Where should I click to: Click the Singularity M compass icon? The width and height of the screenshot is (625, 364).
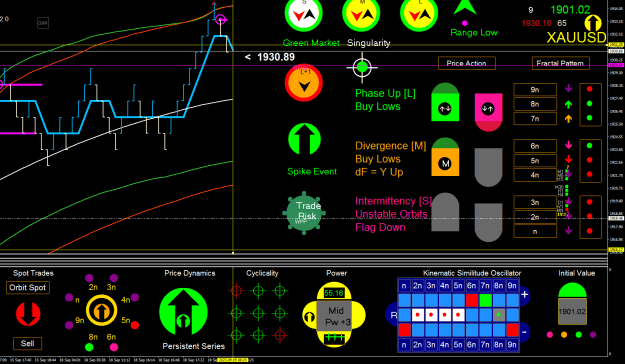[361, 14]
